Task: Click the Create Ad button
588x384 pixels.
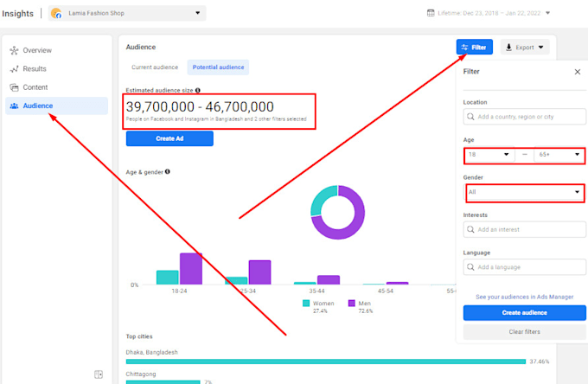Action: (169, 138)
